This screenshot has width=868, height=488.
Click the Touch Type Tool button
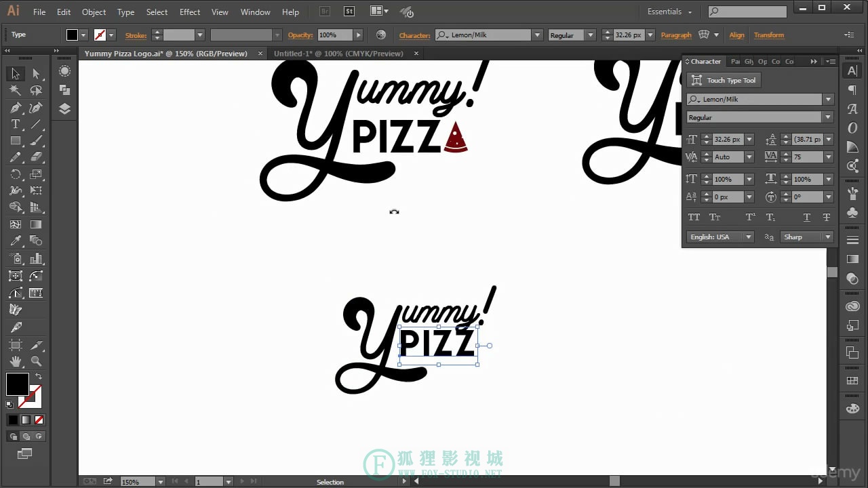point(724,80)
